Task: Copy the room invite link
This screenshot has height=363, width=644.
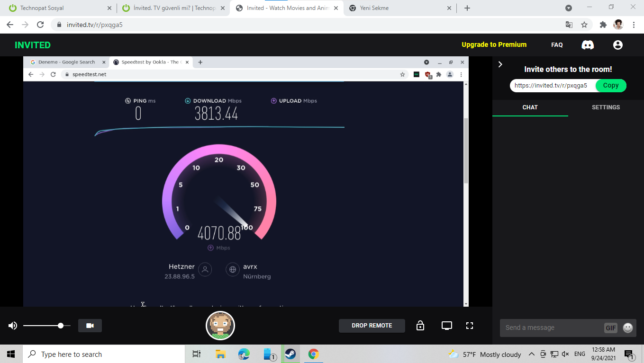Action: pyautogui.click(x=611, y=86)
